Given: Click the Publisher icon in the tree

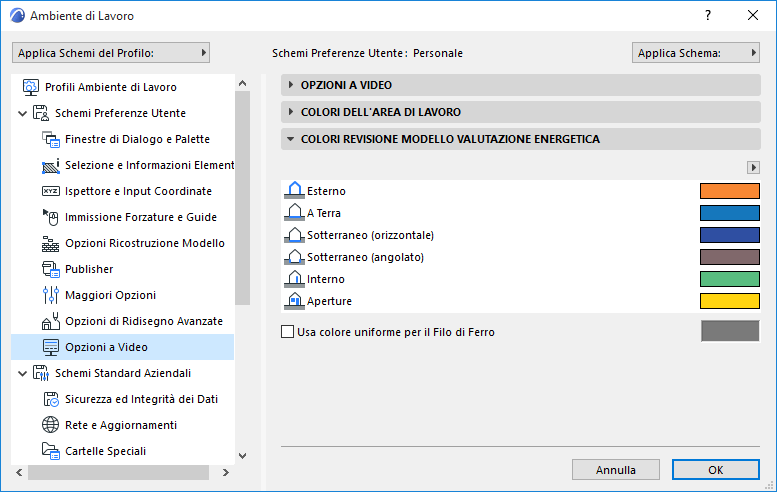Looking at the screenshot, I should (51, 269).
